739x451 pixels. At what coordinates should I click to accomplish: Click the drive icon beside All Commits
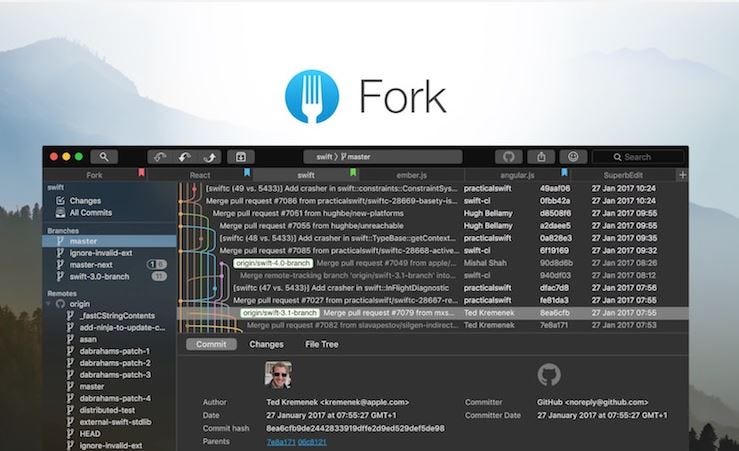tap(60, 213)
